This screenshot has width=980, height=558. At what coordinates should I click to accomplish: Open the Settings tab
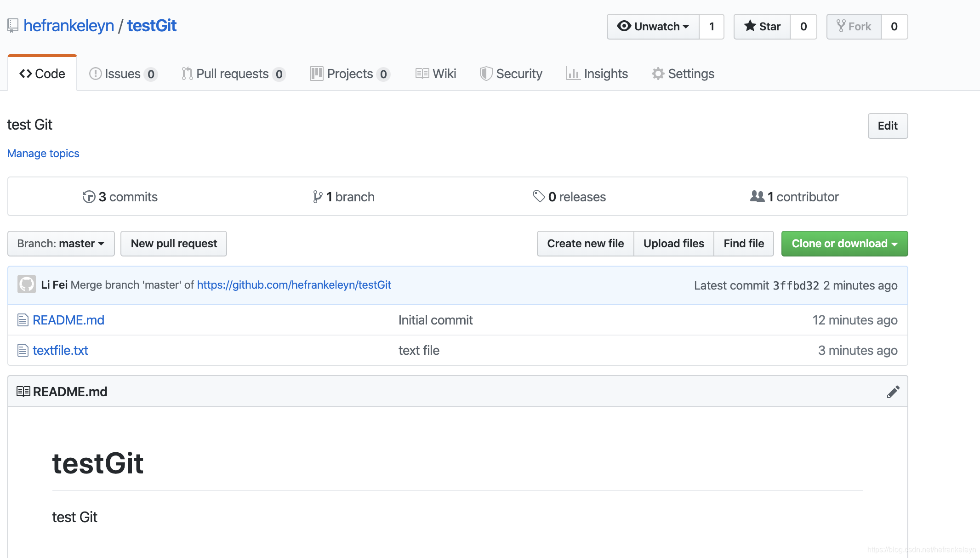pos(683,74)
